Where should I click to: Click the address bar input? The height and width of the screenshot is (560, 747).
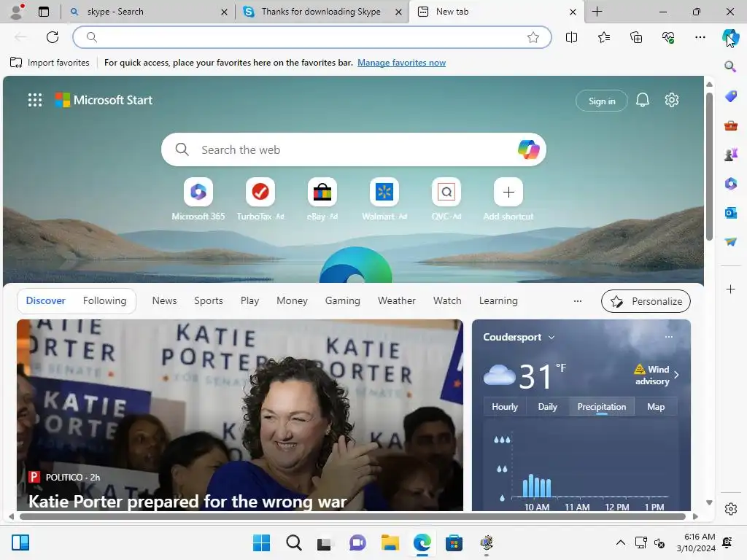pos(312,37)
